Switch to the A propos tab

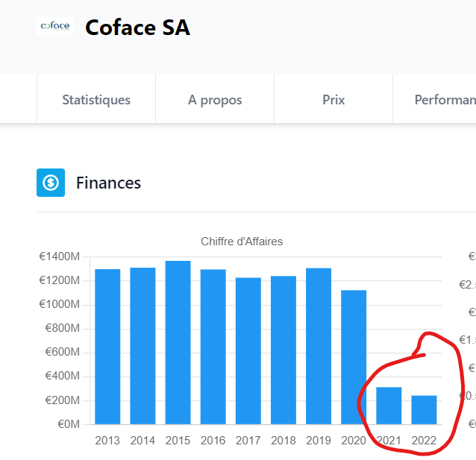(x=215, y=99)
